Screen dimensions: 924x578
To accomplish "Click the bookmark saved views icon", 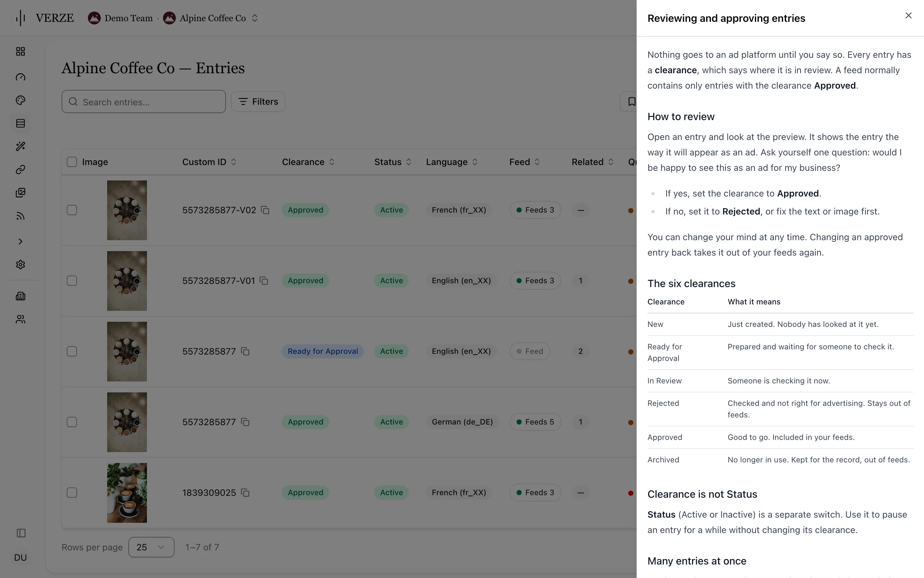I will point(631,102).
